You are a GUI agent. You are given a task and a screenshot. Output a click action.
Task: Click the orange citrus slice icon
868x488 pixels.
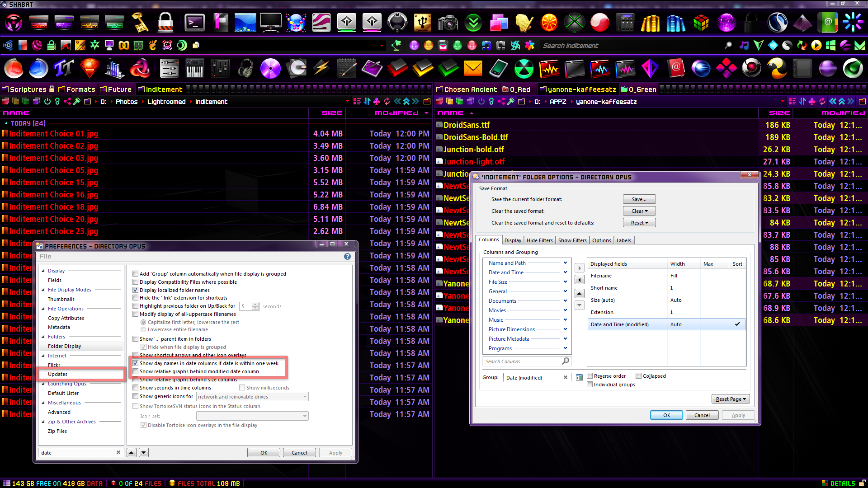[549, 22]
